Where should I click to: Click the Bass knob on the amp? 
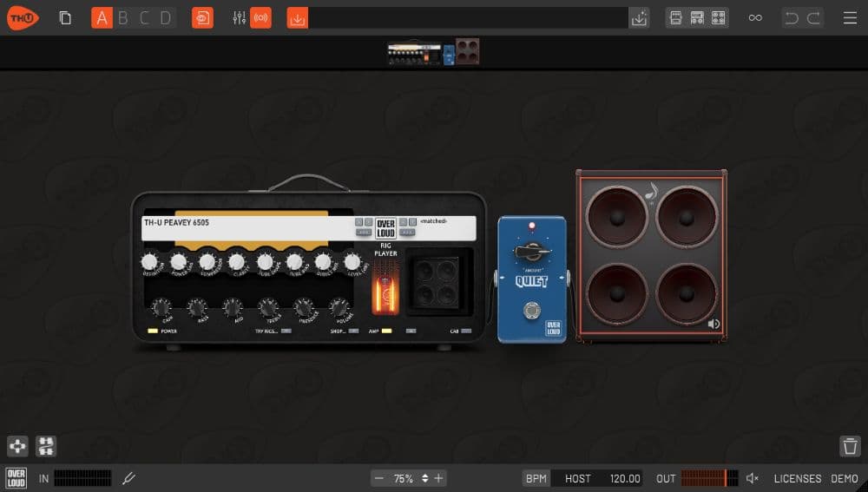pos(197,307)
